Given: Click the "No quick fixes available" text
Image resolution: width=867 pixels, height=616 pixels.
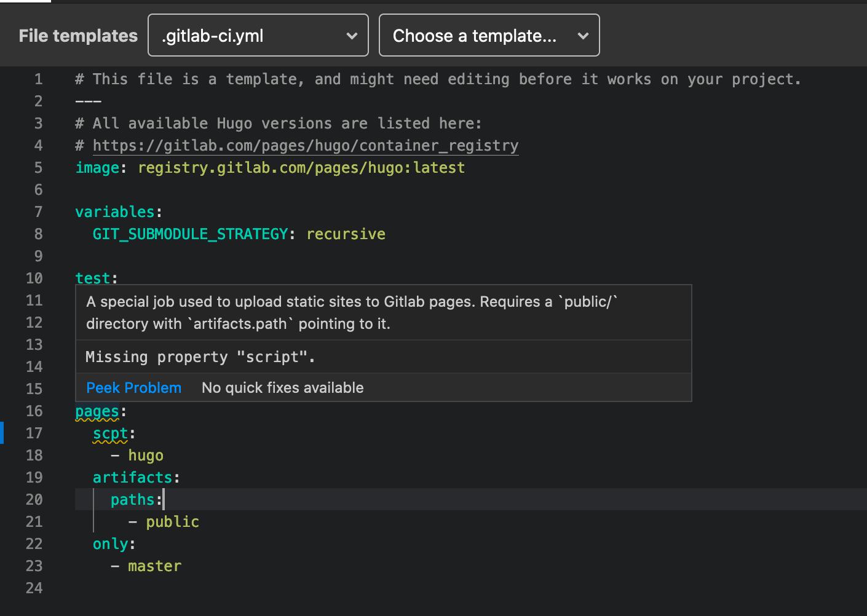Looking at the screenshot, I should tap(282, 387).
